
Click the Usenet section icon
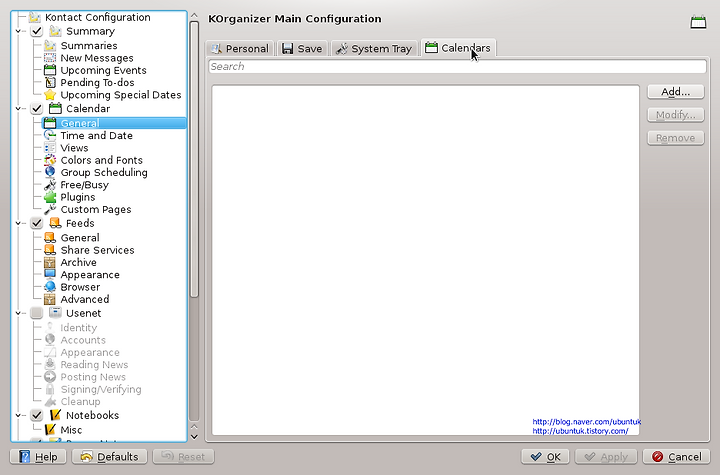pos(55,313)
